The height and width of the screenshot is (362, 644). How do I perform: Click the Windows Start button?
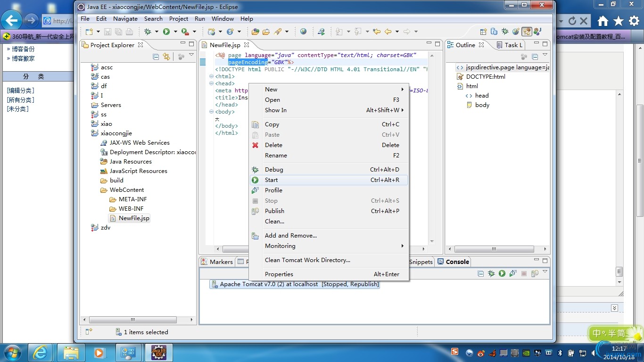click(12, 352)
